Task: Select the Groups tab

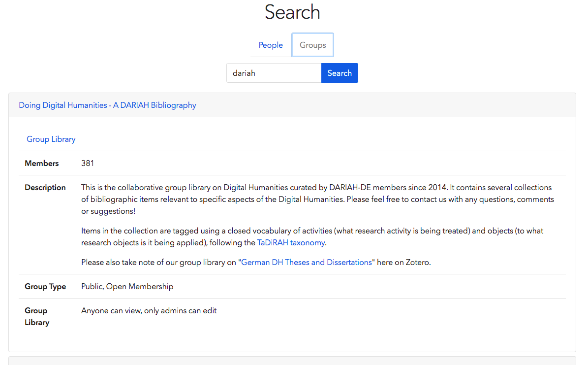Action: coord(313,45)
